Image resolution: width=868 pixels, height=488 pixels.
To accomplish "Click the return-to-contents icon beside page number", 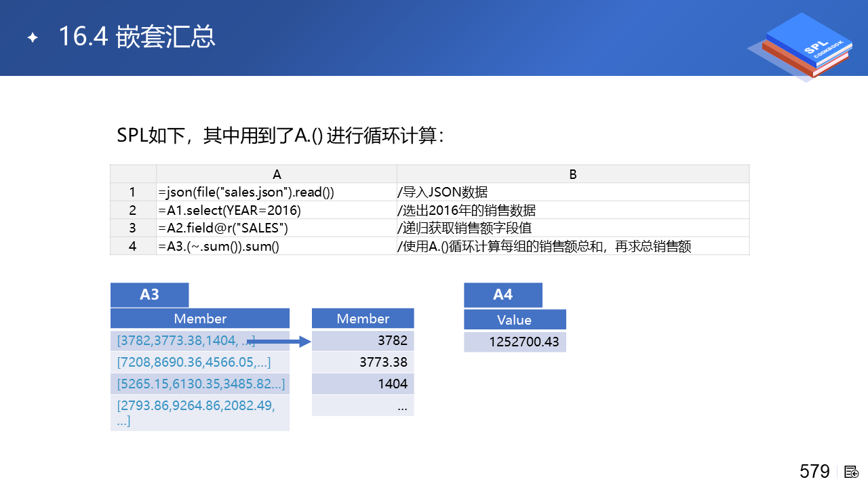I will tap(852, 472).
